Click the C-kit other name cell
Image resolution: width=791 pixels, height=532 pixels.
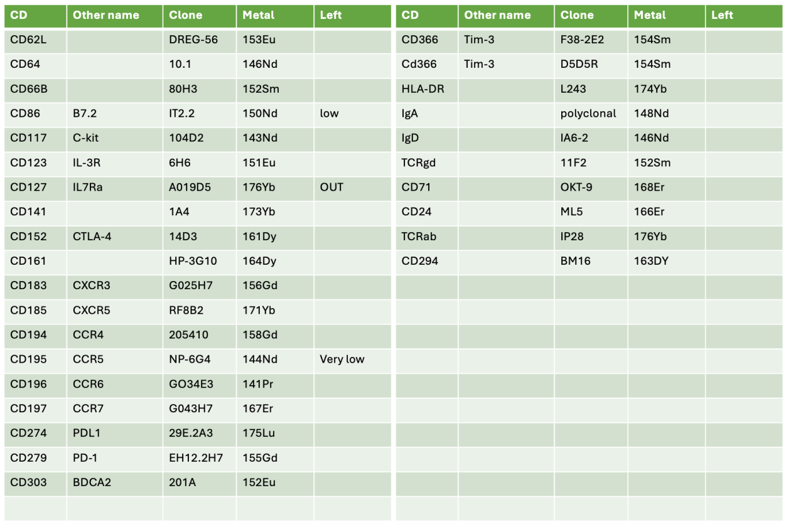(x=86, y=138)
